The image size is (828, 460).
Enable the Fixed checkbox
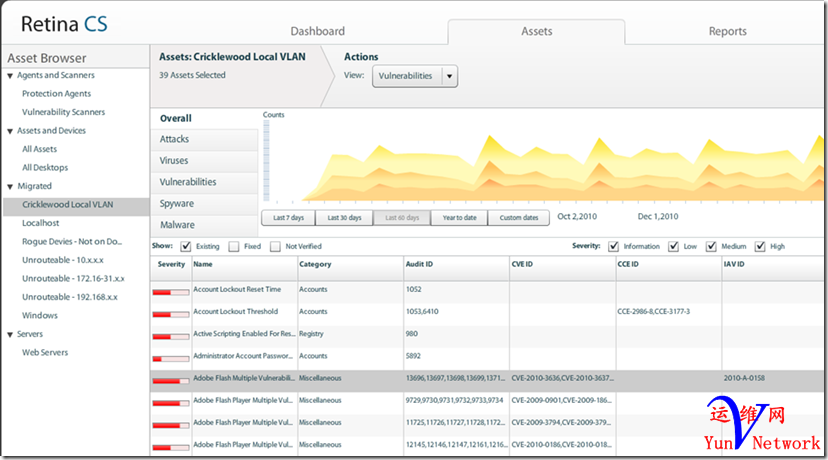[x=233, y=246]
